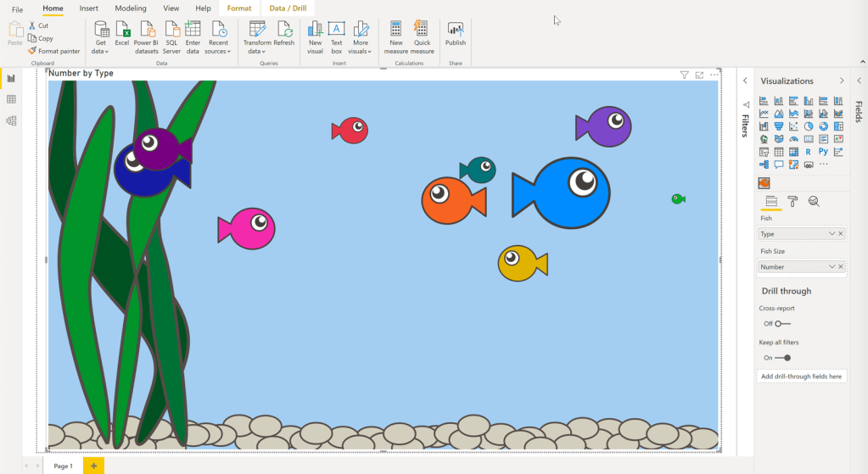Enable the Cross-report toggle
Viewport: 868px width, 474px height.
[x=782, y=323]
